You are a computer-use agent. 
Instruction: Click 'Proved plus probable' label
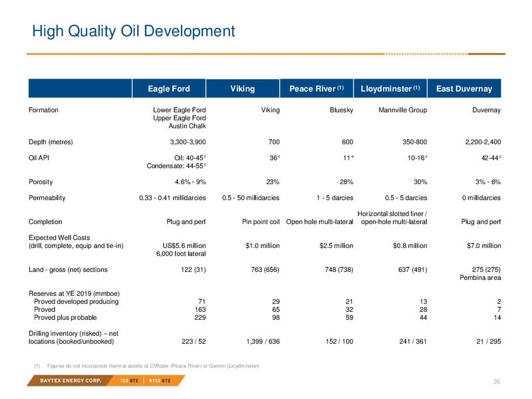point(65,317)
